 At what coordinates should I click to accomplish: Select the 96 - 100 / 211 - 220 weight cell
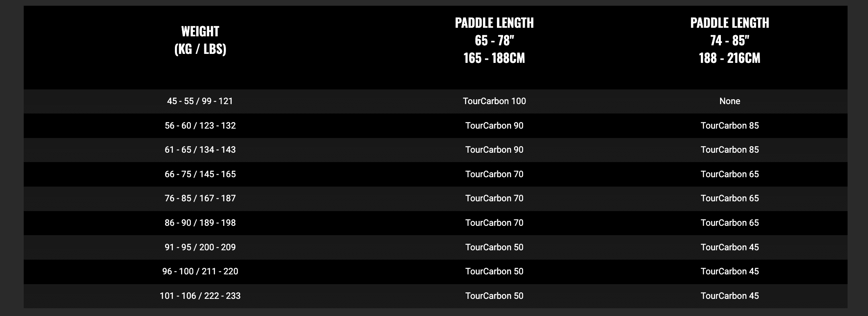[200, 271]
